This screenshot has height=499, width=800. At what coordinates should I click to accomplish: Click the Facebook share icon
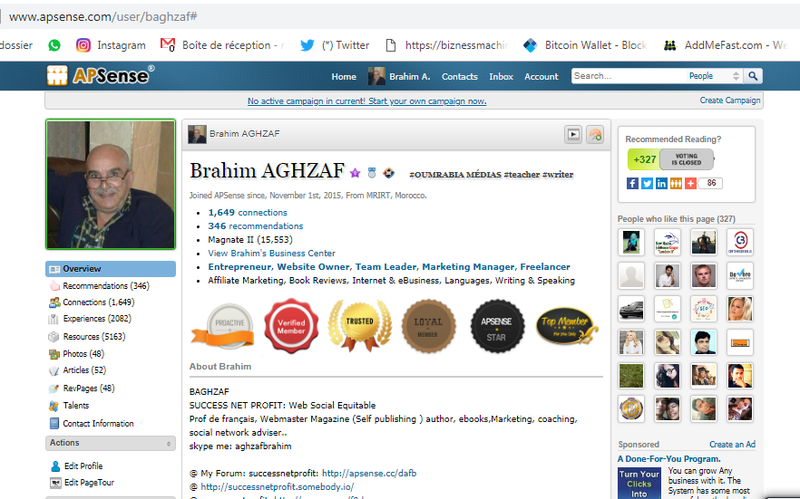click(x=633, y=183)
